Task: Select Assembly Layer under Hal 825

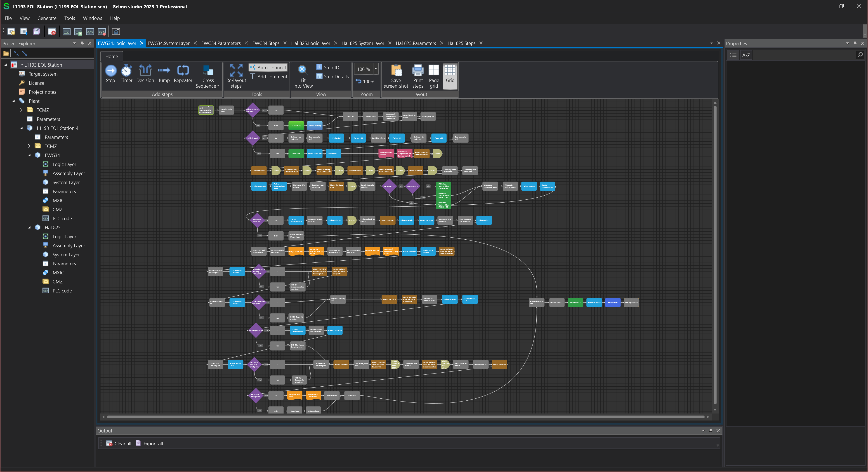Action: tap(69, 245)
